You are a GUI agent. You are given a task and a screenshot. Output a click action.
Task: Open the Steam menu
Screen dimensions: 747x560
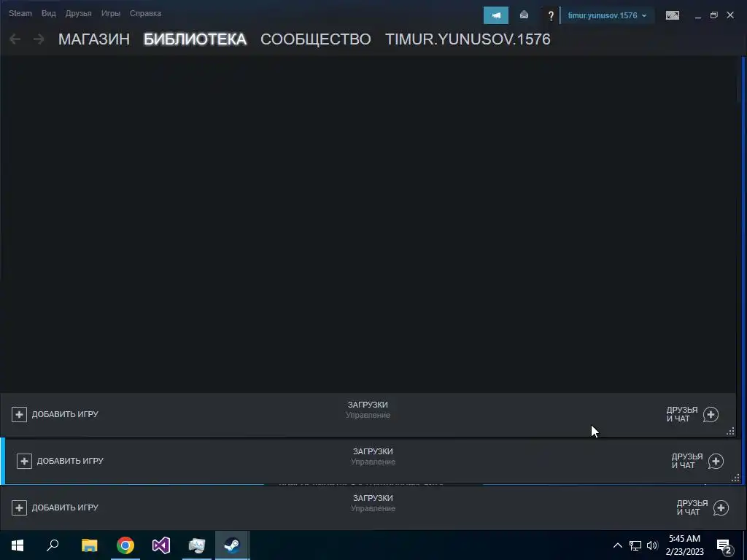point(20,13)
